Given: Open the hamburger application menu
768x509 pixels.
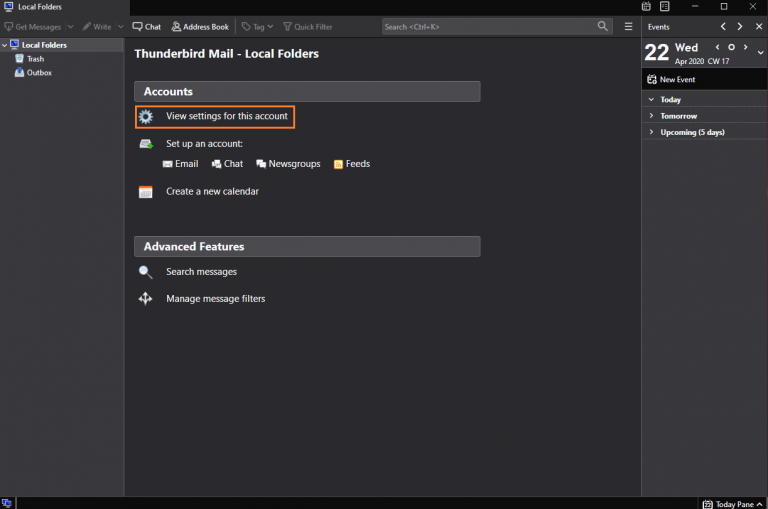Looking at the screenshot, I should coord(629,27).
